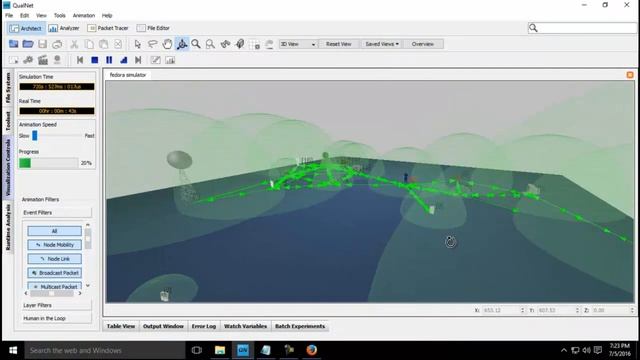640x360 pixels.
Task: Toggle the All event filter
Action: click(54, 231)
